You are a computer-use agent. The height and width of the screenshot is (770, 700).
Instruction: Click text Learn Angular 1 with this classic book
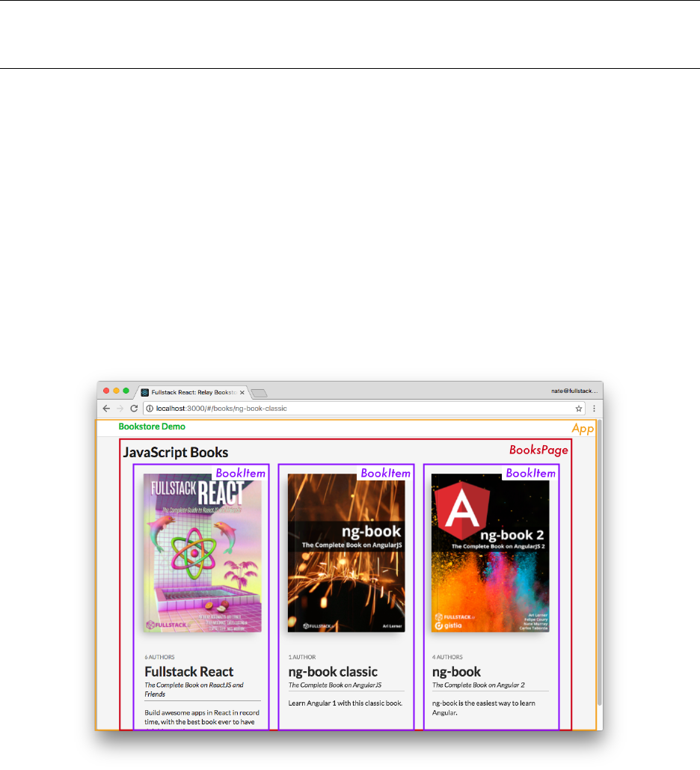(345, 703)
